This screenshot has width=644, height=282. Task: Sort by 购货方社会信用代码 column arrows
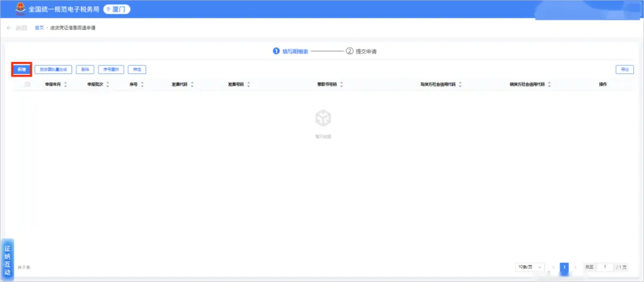pos(460,85)
